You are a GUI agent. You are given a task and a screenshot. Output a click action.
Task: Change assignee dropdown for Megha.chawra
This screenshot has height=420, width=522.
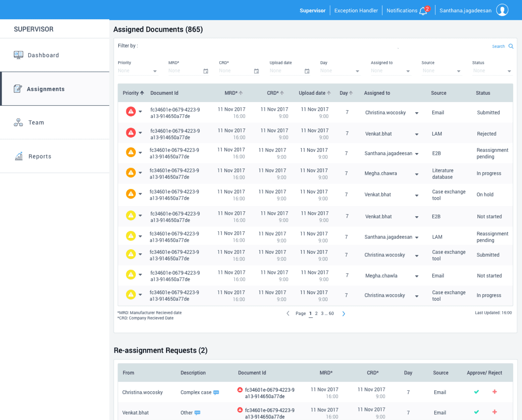(417, 174)
